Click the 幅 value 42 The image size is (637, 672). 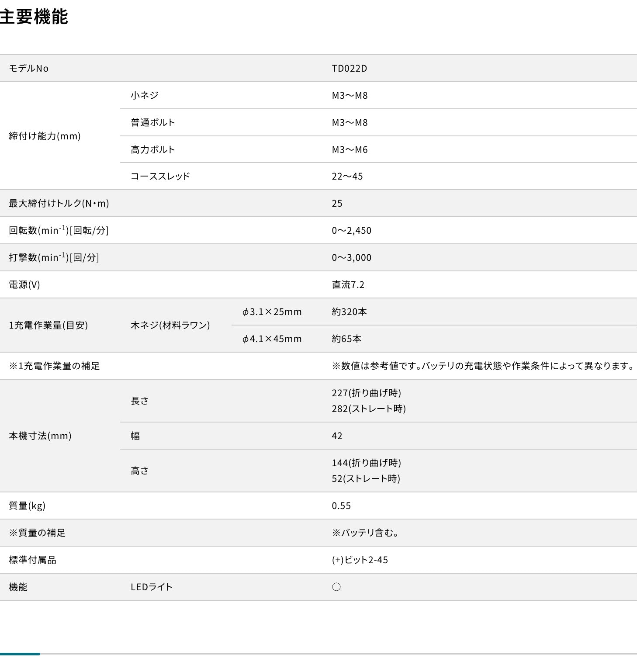(336, 436)
